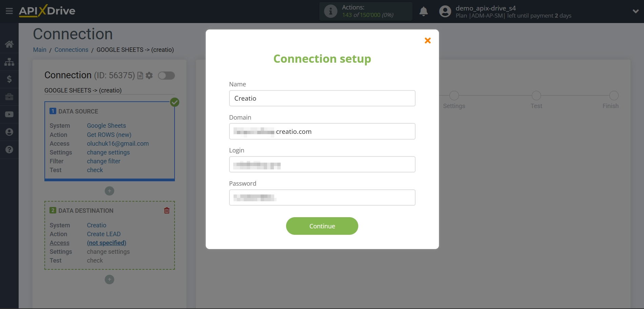The image size is (644, 309).
Task: Expand the account dropdown chevron
Action: click(x=636, y=12)
